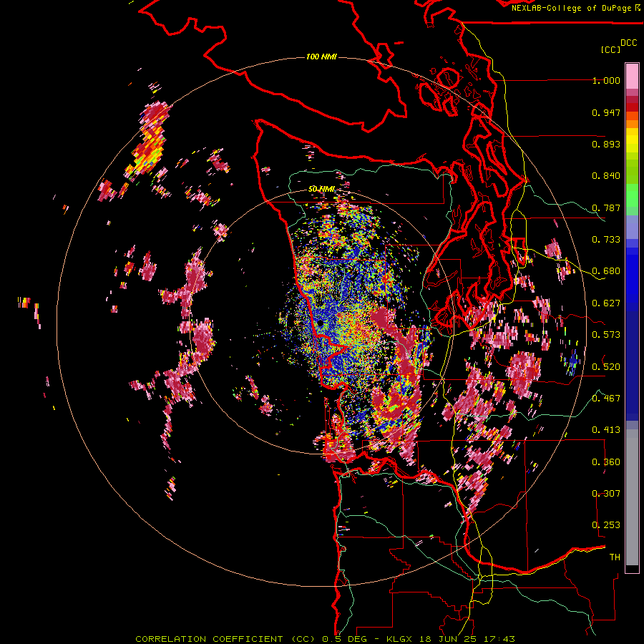Pick the dark navy color bar segment

coord(632,366)
